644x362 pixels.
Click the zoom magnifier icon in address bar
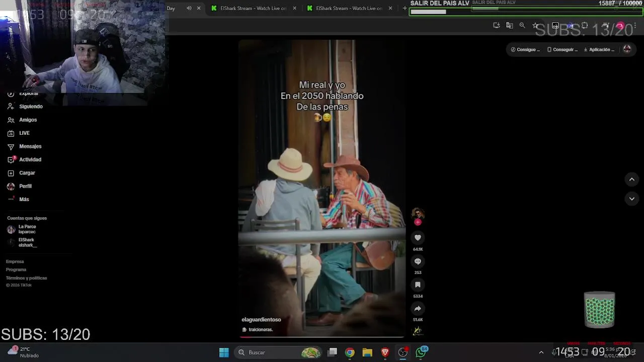click(x=522, y=25)
